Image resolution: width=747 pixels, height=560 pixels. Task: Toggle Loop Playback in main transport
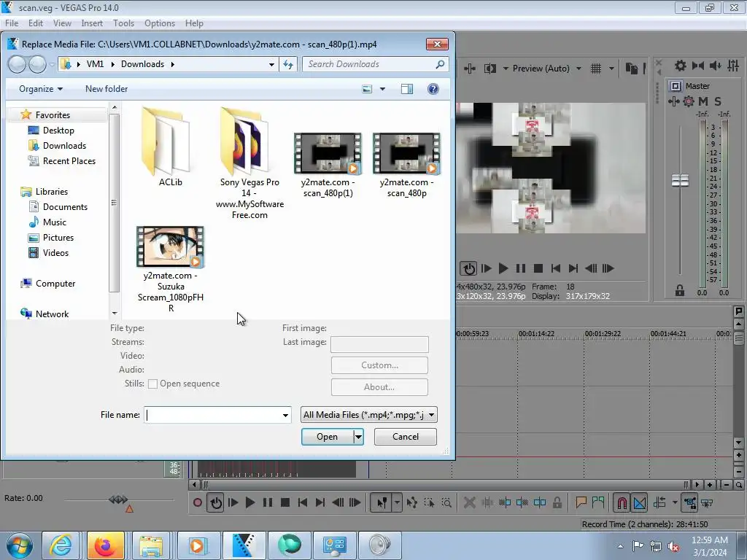pyautogui.click(x=216, y=502)
